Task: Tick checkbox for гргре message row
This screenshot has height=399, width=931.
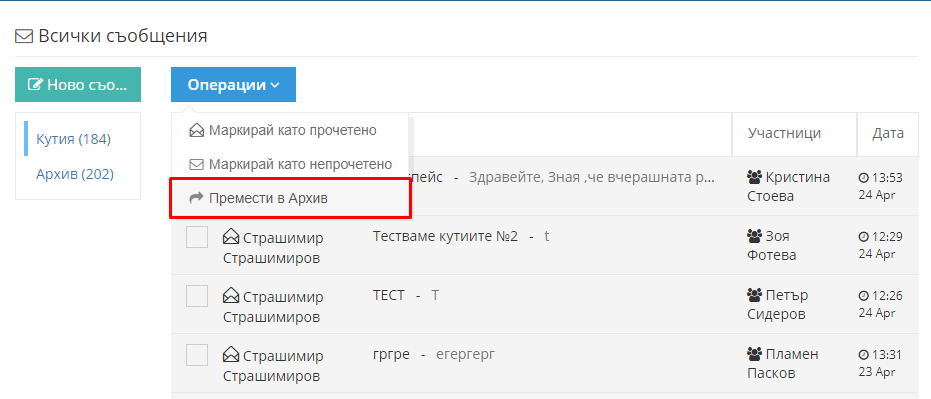Action: click(197, 355)
